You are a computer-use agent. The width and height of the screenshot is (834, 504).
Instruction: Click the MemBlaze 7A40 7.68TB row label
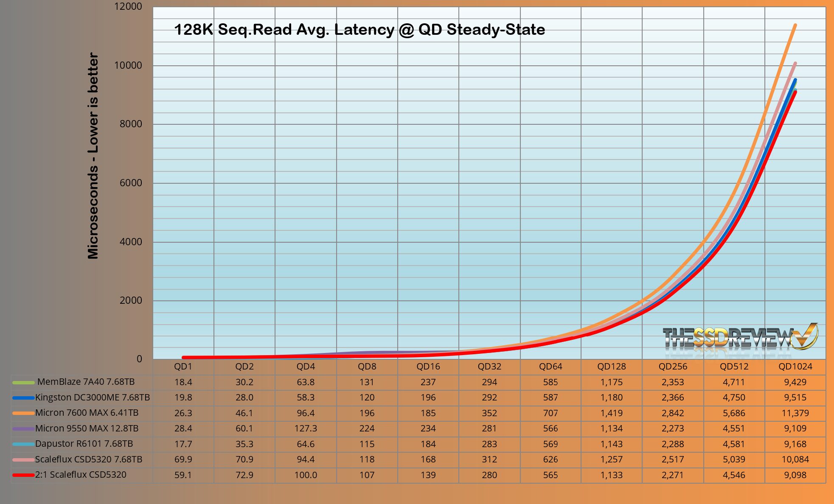[86, 382]
